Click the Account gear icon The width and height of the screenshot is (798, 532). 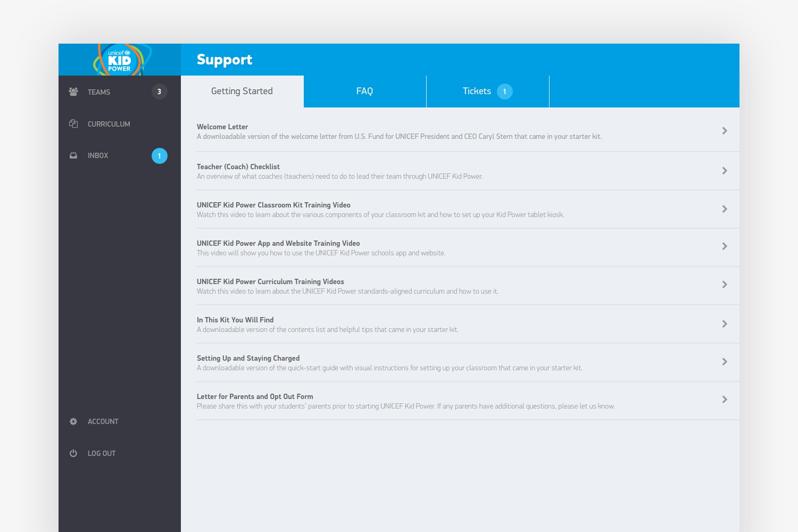[73, 421]
